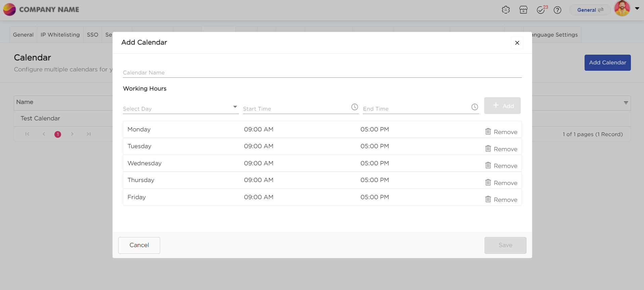Open the Start Time clock picker
Screen dimensions: 644x290
pyautogui.click(x=355, y=107)
